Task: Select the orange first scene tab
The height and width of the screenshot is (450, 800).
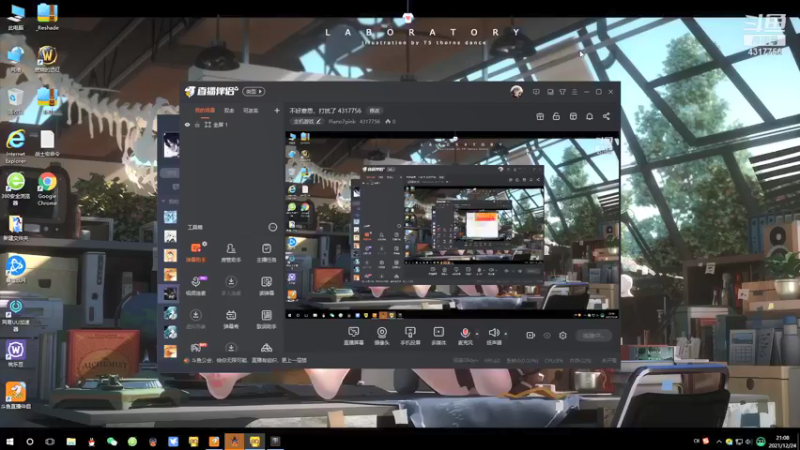Action: [x=205, y=110]
